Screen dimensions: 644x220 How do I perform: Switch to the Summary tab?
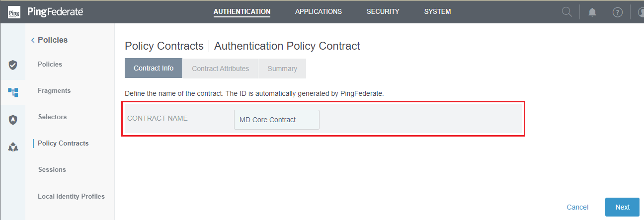(x=282, y=69)
